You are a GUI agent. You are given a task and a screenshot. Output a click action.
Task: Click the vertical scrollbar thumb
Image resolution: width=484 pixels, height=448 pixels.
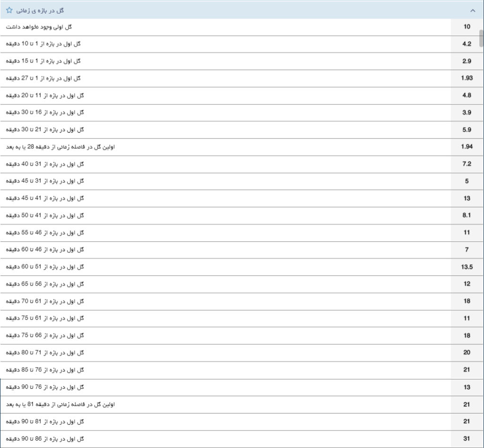tap(481, 38)
